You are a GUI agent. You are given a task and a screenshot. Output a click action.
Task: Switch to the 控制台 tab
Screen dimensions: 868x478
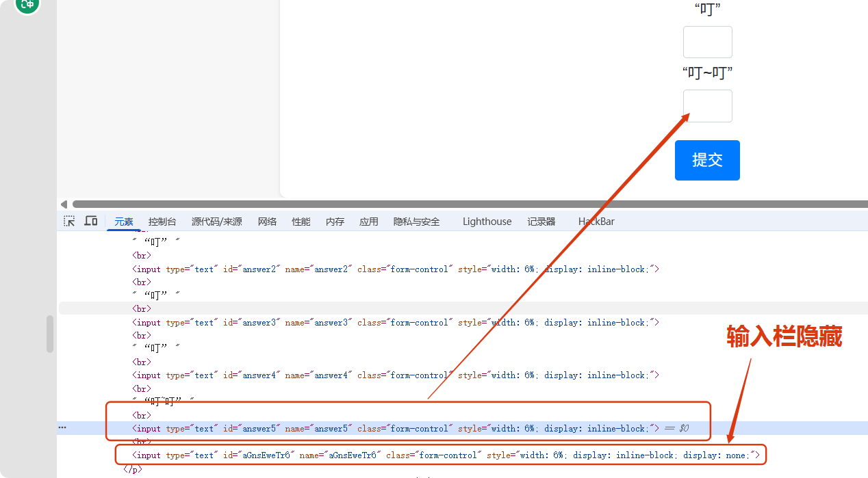(x=162, y=222)
